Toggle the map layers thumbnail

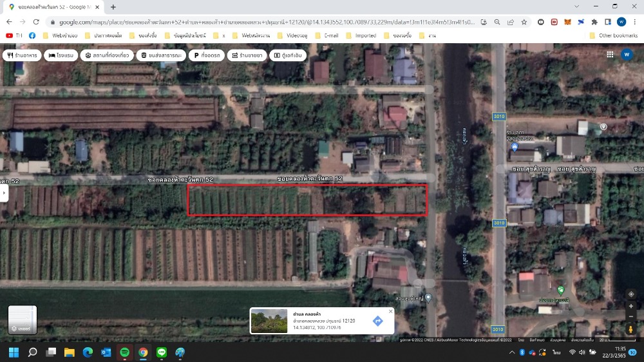tap(23, 319)
